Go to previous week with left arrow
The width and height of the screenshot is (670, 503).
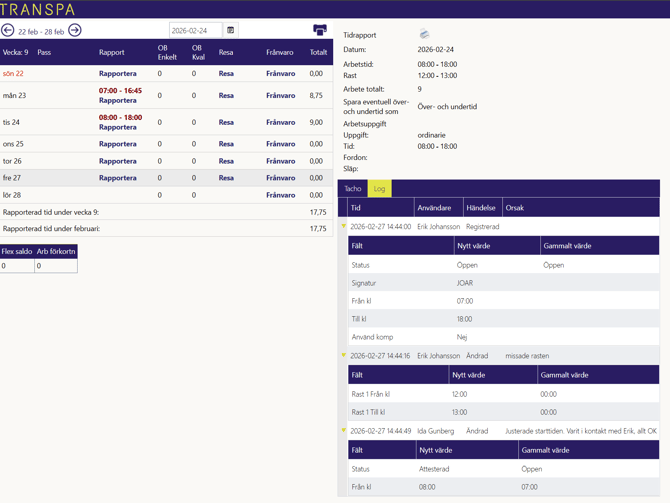click(x=8, y=31)
